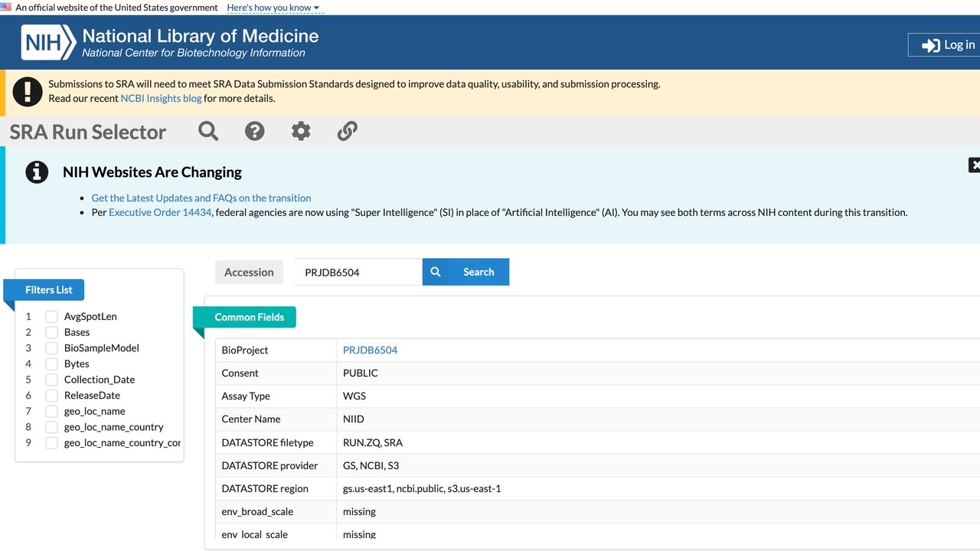This screenshot has width=980, height=551.
Task: Check the Collection_Date filter
Action: [x=51, y=380]
